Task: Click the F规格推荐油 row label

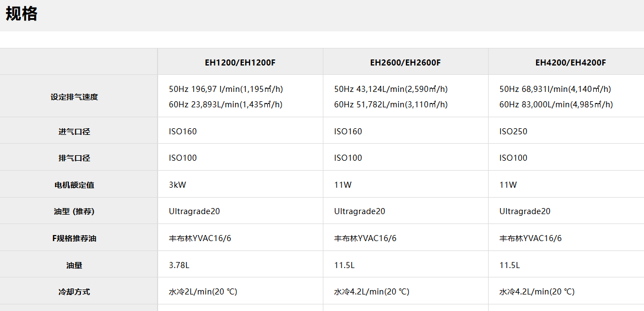Action: click(74, 238)
